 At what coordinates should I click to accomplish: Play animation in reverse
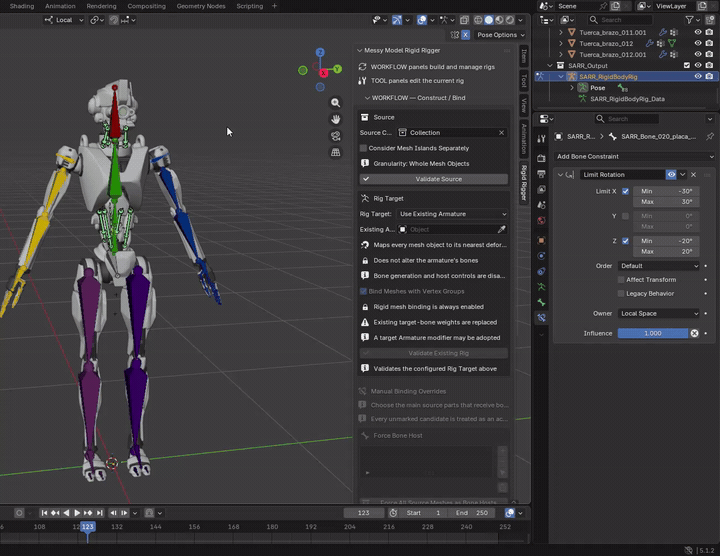[x=66, y=513]
